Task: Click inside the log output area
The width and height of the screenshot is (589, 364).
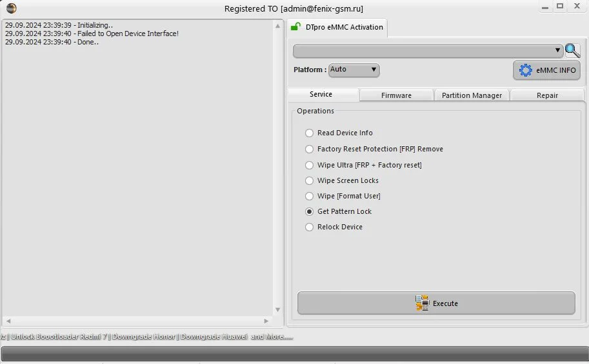Action: [137, 168]
